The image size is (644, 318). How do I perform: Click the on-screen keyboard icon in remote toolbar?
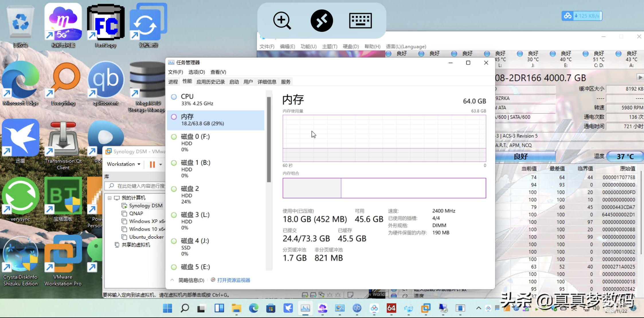360,21
